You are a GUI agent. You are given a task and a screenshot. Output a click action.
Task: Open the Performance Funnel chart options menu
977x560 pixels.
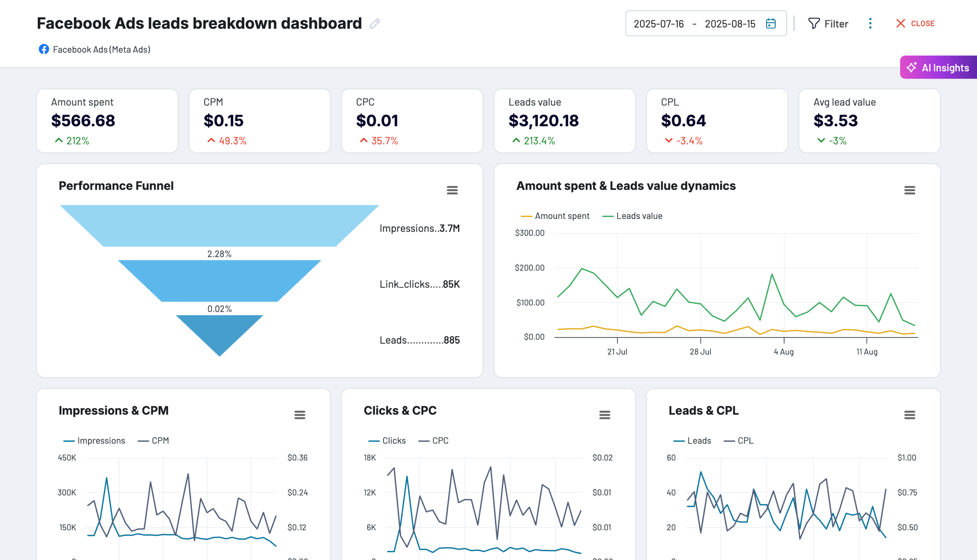(x=452, y=190)
